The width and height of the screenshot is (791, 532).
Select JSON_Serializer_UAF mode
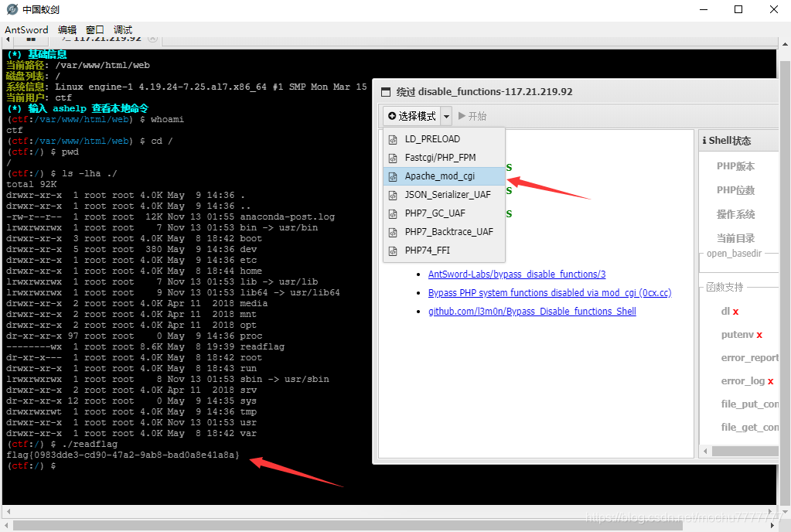click(445, 195)
